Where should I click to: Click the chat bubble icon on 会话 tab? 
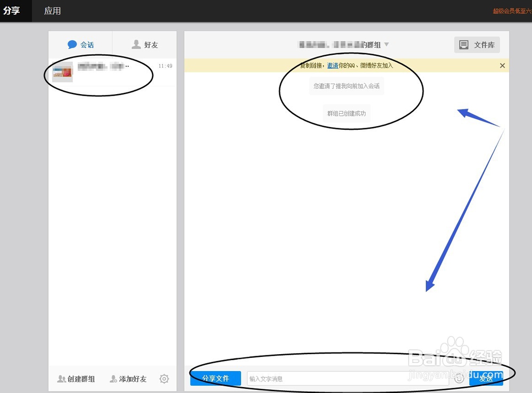point(72,44)
